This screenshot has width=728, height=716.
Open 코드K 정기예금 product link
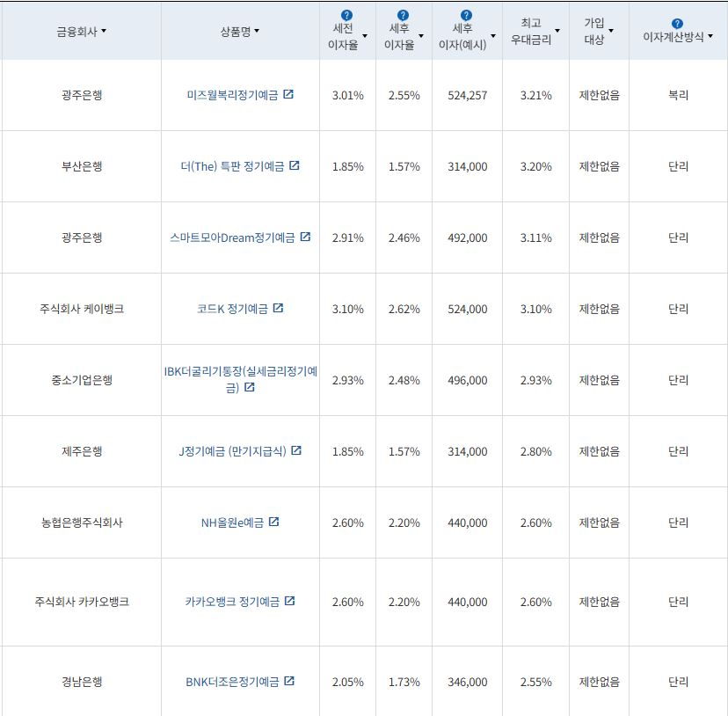[x=232, y=309]
